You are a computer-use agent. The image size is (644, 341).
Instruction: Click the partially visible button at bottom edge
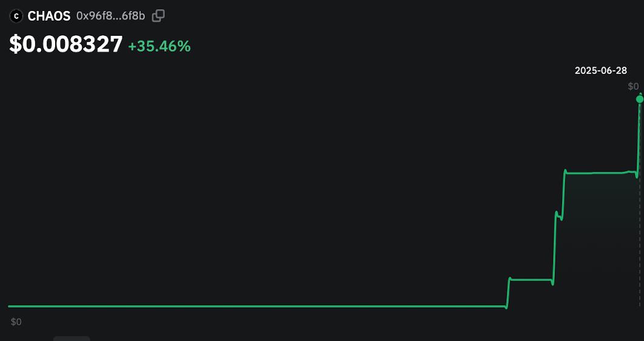[72, 339]
